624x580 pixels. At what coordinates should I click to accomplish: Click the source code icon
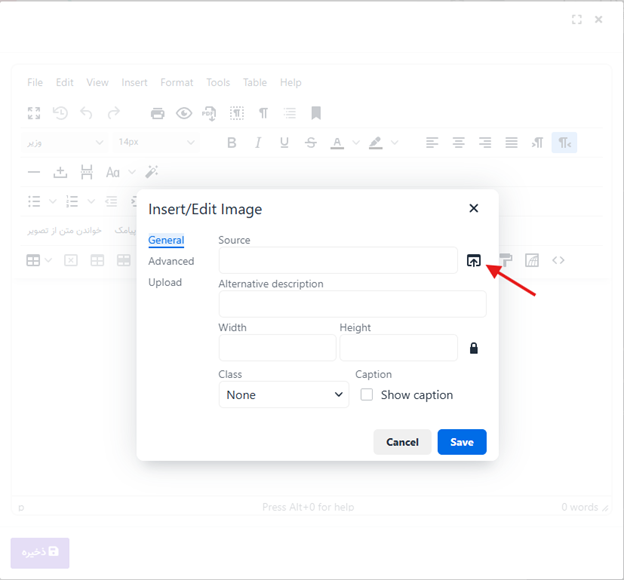click(558, 260)
